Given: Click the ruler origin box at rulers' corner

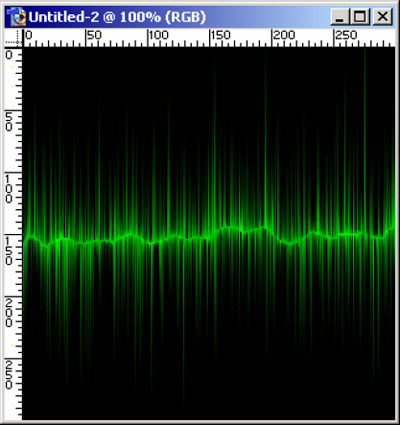Looking at the screenshot, I should tap(13, 38).
